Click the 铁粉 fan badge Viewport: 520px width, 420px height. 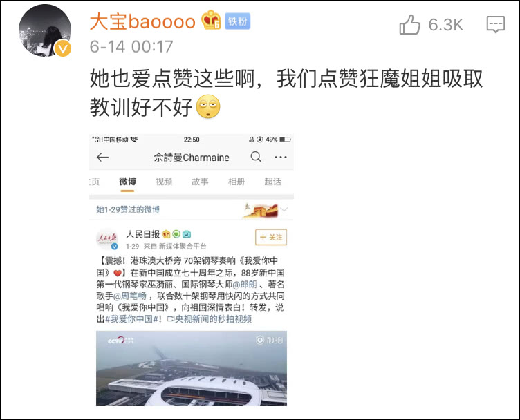coord(237,21)
